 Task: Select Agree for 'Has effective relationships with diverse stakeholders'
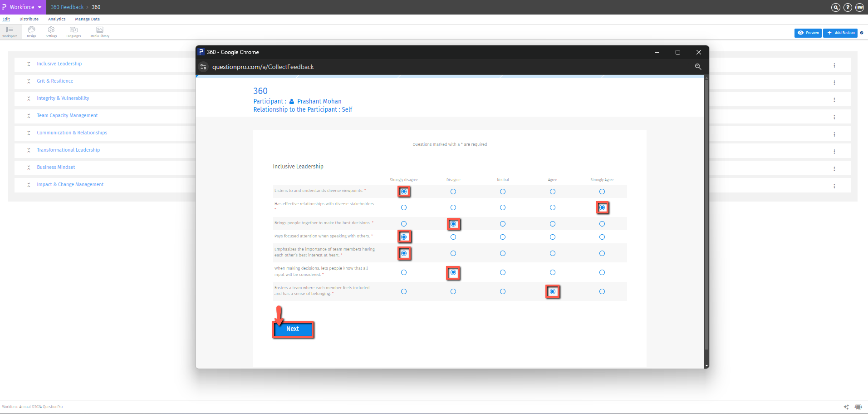[553, 207]
